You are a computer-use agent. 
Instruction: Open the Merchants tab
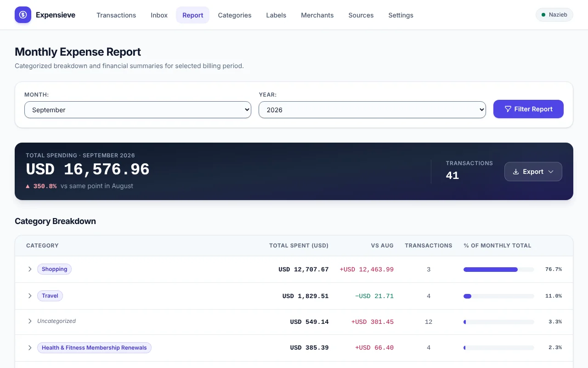pyautogui.click(x=317, y=15)
